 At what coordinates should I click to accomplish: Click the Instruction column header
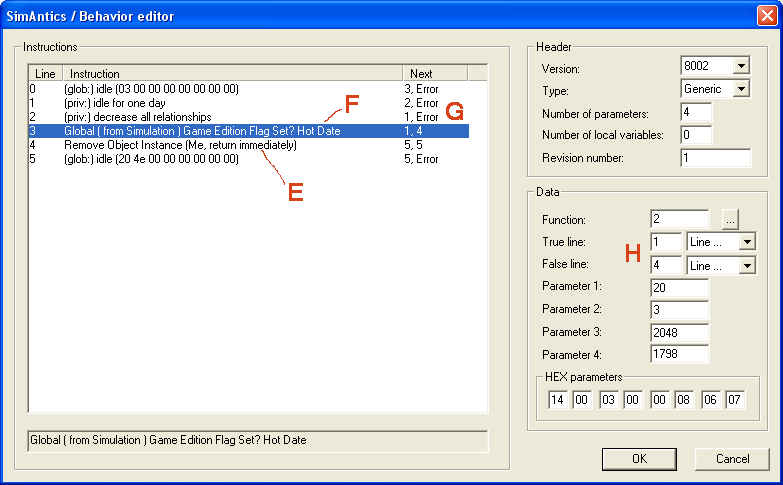click(233, 73)
